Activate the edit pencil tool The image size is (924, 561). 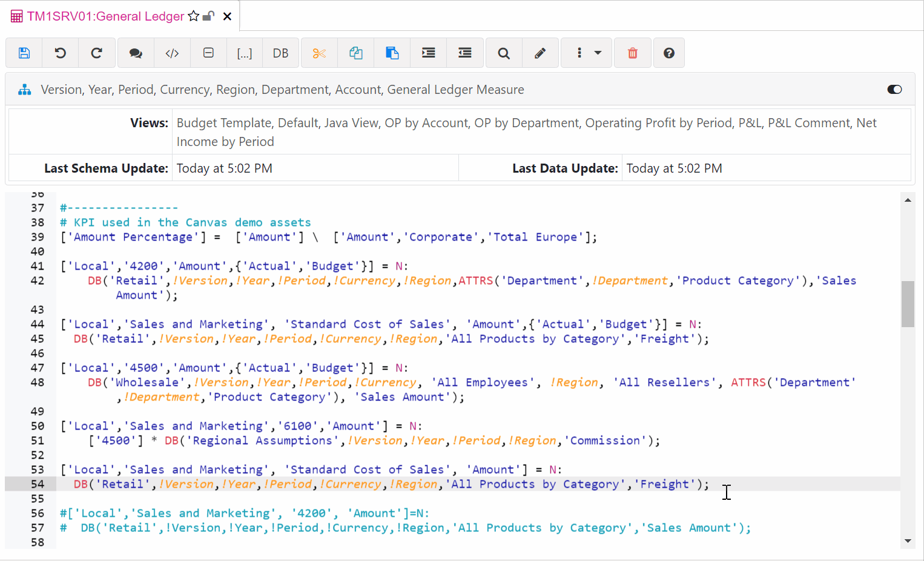pyautogui.click(x=540, y=53)
